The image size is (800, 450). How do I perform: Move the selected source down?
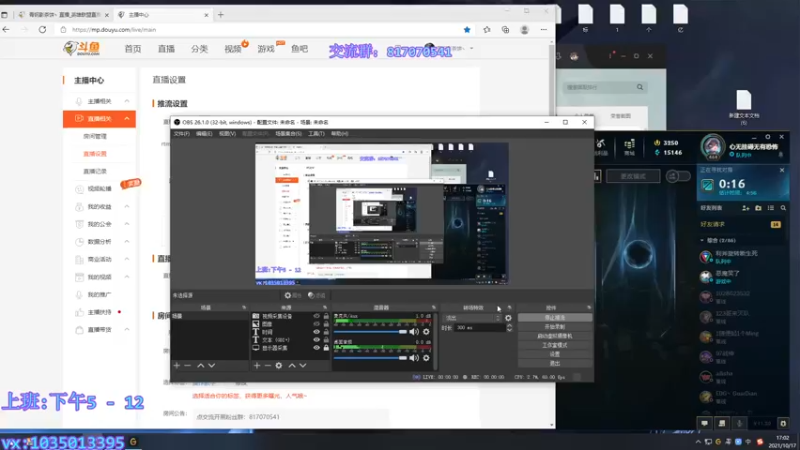click(x=303, y=365)
